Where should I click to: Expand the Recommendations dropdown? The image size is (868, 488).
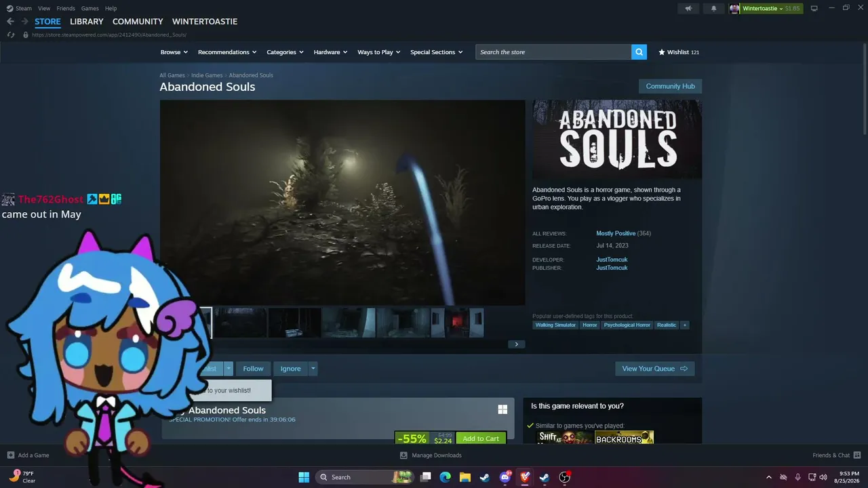tap(227, 52)
